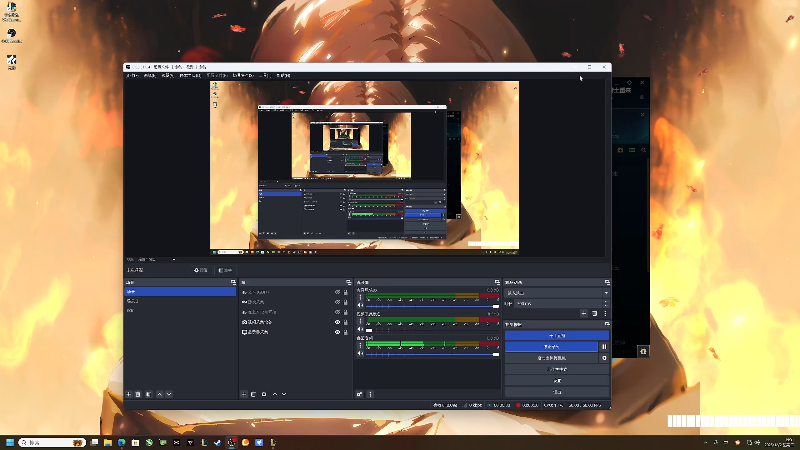Pop out the Audio Mixer dock
800x450 pixels.
click(x=497, y=282)
